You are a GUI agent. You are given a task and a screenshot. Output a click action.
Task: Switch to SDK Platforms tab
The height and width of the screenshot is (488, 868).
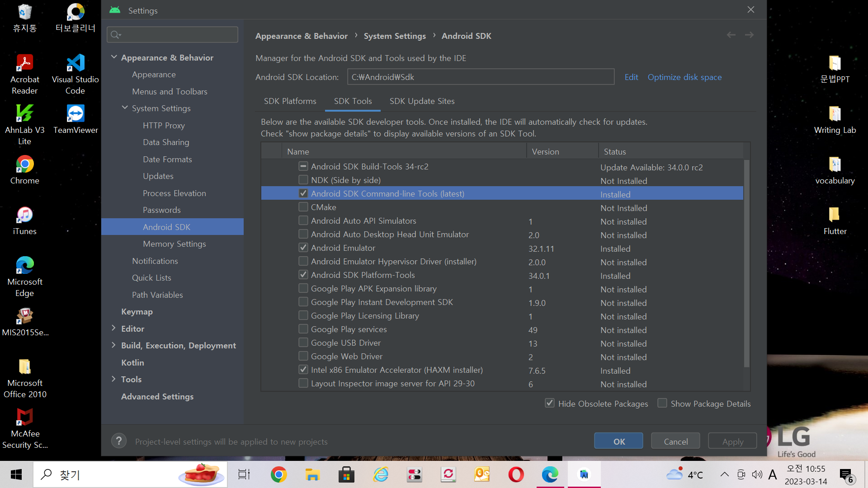pos(290,101)
